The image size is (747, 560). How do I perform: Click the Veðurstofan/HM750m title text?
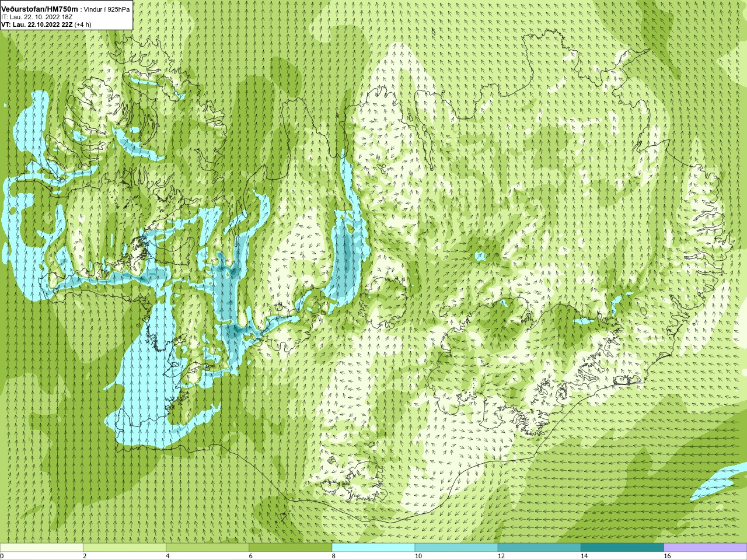tap(40, 9)
